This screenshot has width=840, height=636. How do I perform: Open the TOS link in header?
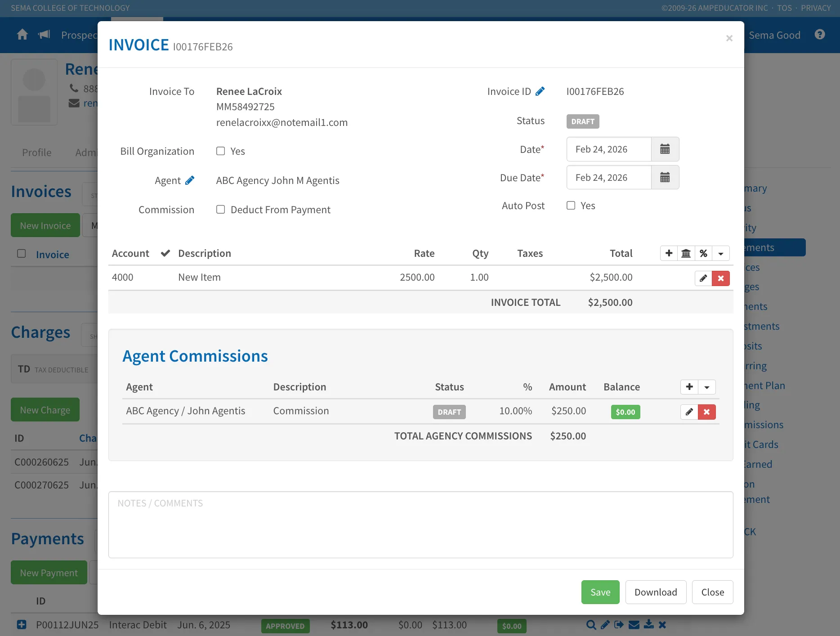[x=785, y=8]
